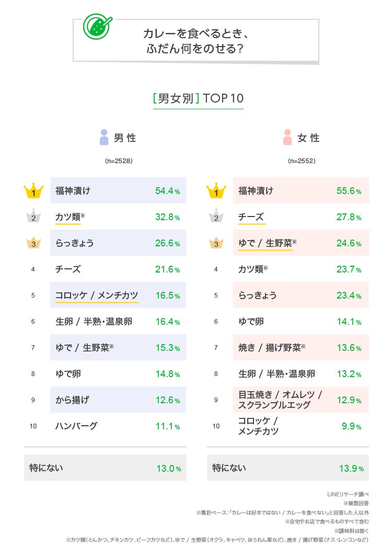This screenshot has width=392, height=557.
Task: Click the men's 特にない 13.0% row
Action: click(x=105, y=468)
